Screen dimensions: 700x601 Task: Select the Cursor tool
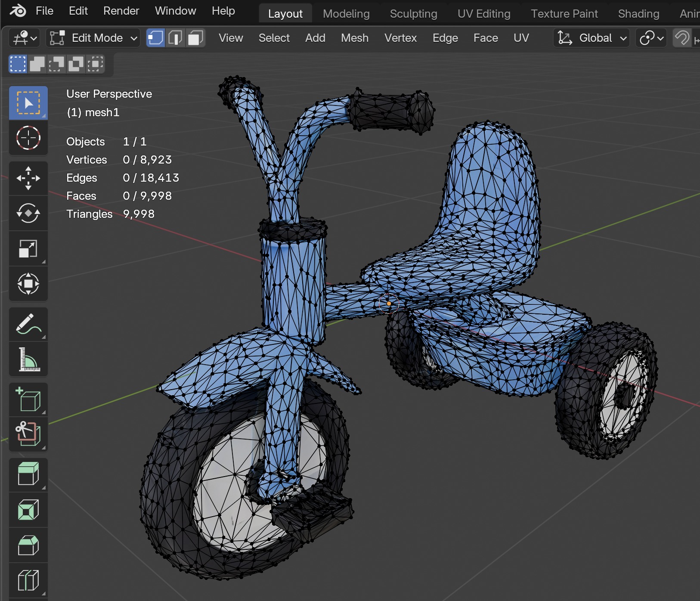coord(28,138)
